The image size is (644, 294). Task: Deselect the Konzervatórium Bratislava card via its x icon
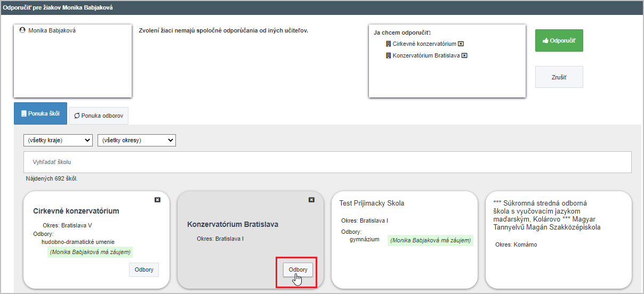311,200
